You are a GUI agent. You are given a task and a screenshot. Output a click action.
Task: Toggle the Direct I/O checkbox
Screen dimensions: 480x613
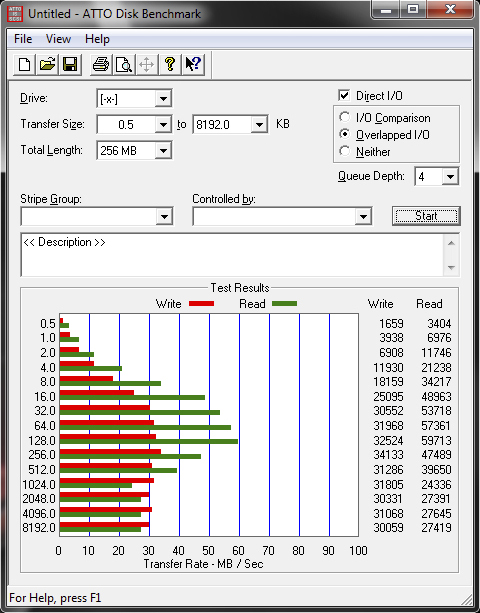(344, 95)
